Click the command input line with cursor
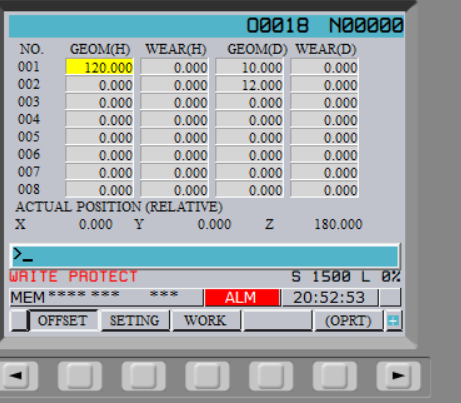Viewport: 461px width, 403px height. point(205,256)
